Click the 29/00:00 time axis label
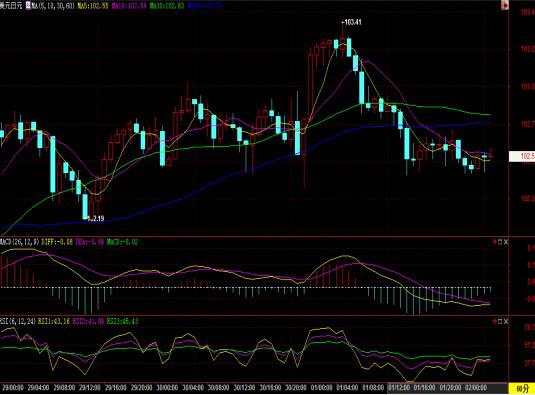The width and height of the screenshot is (535, 395). pos(13,388)
